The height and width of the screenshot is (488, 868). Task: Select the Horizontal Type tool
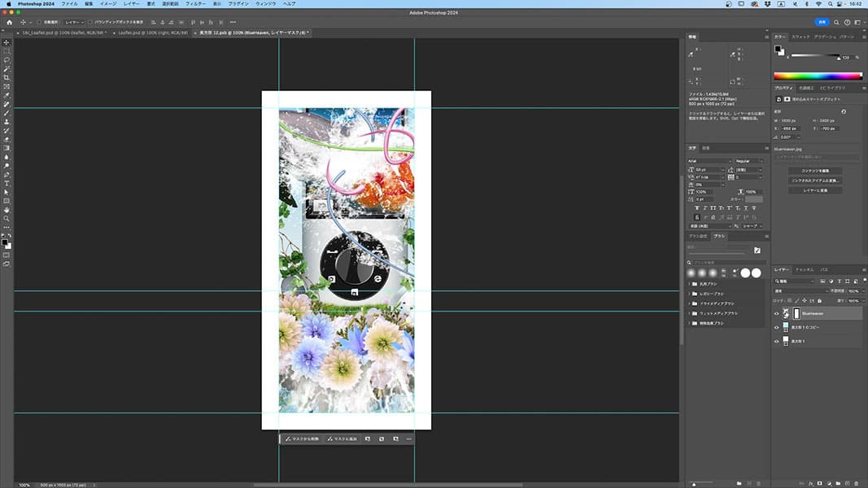tap(7, 183)
